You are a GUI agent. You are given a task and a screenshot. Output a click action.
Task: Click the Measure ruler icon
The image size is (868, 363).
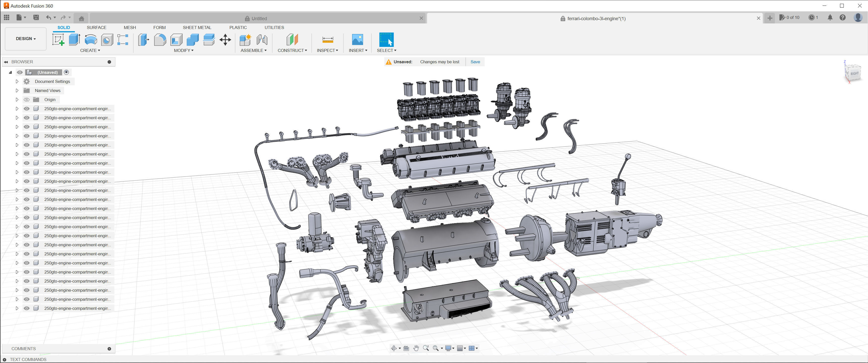pos(328,40)
